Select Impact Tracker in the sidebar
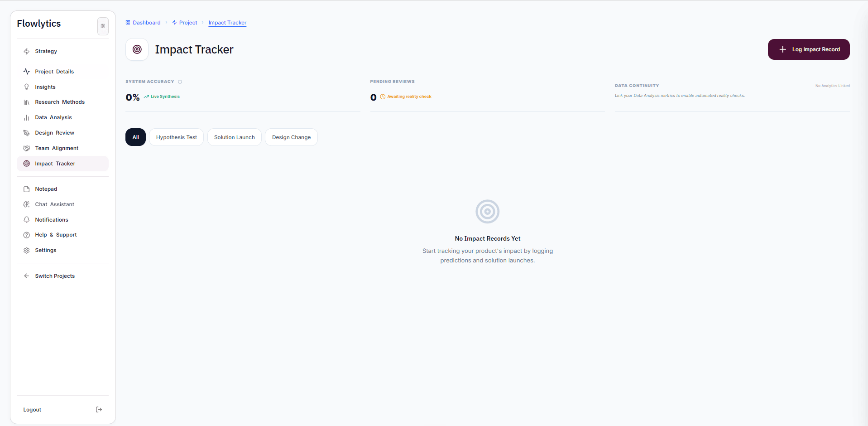Screen dimensions: 868x426 tap(62, 164)
